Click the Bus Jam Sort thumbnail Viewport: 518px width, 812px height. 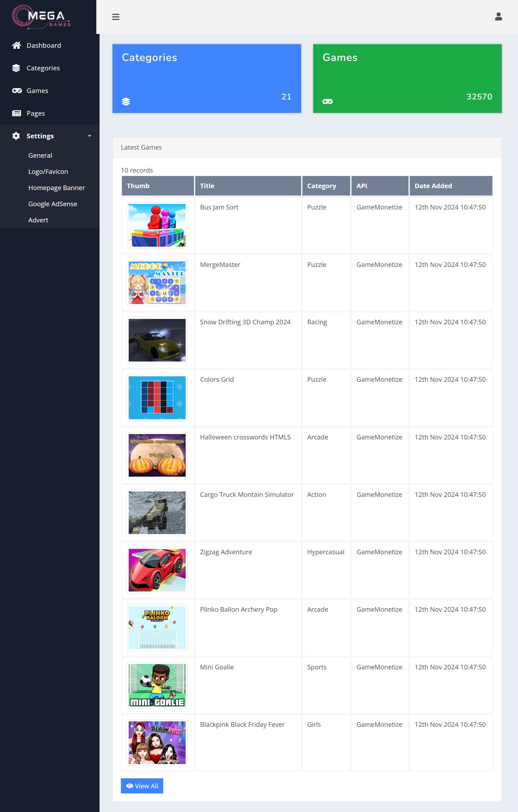pyautogui.click(x=157, y=225)
